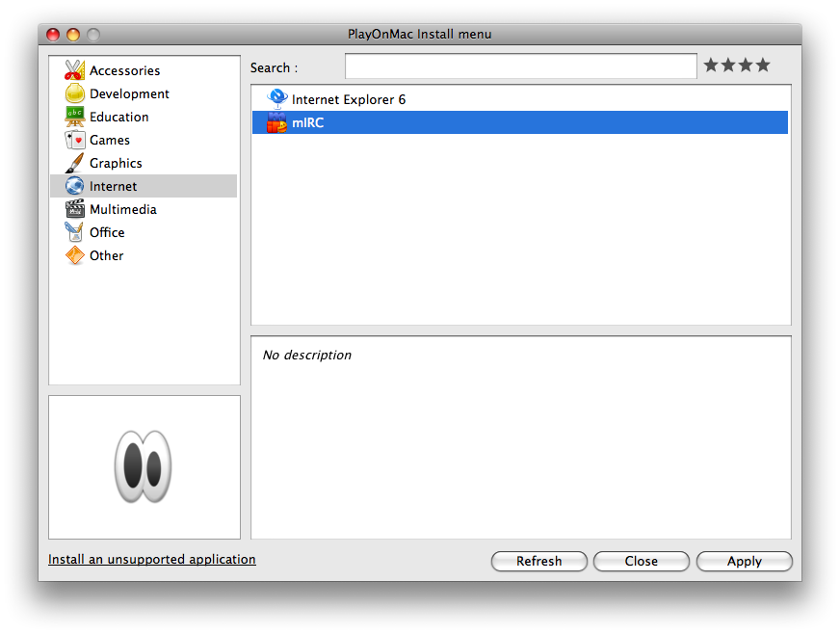Image resolution: width=840 pixels, height=634 pixels.
Task: Click the mIRC application icon
Action: tap(277, 122)
